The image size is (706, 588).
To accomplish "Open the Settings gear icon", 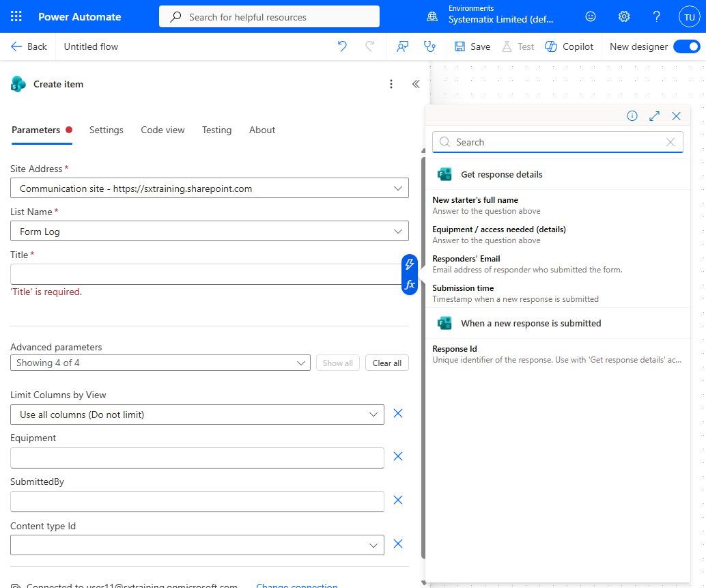I will point(623,16).
